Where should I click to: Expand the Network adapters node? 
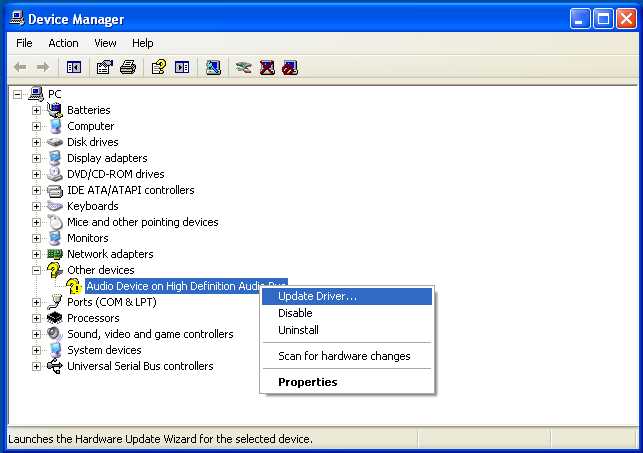tap(36, 254)
